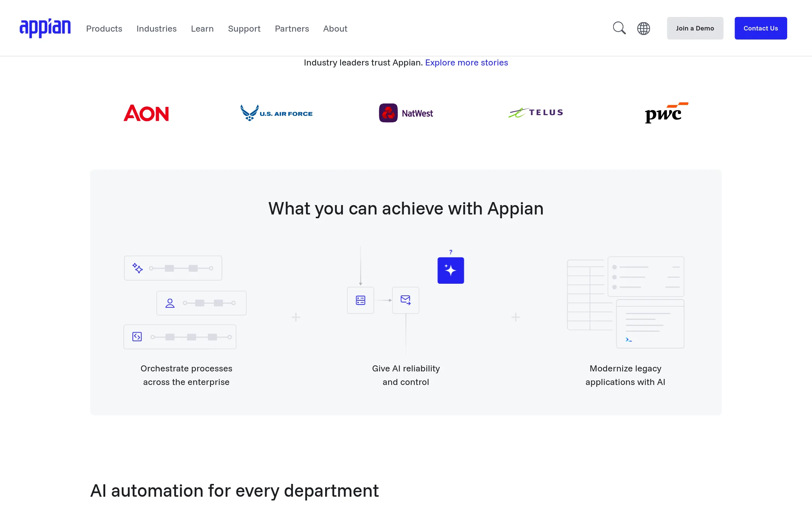Follow the Explore more stories link

click(x=467, y=62)
